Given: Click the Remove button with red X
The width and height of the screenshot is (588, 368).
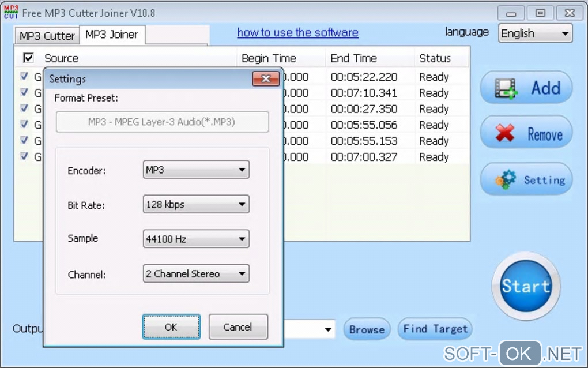Looking at the screenshot, I should pyautogui.click(x=526, y=133).
